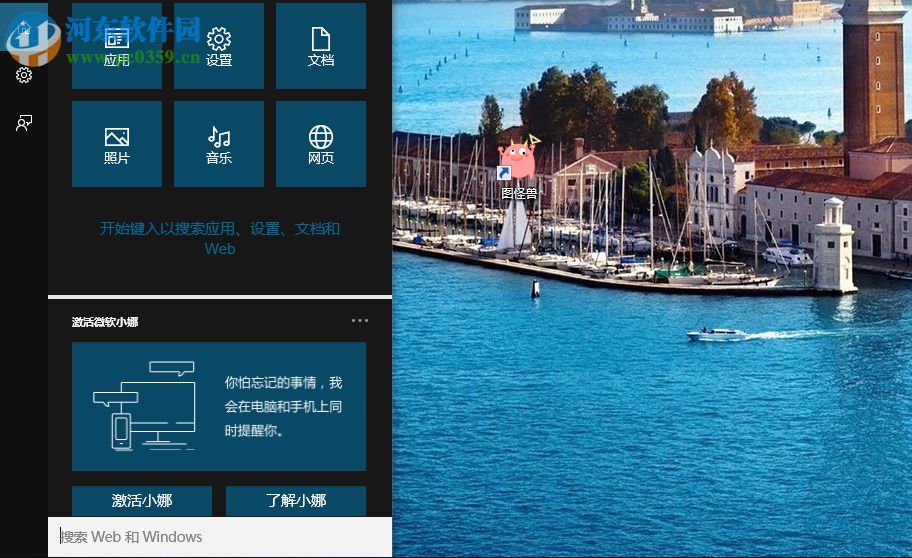Click the 开始键入以搜索应用 hint text
The height and width of the screenshot is (558, 912).
pyautogui.click(x=220, y=239)
